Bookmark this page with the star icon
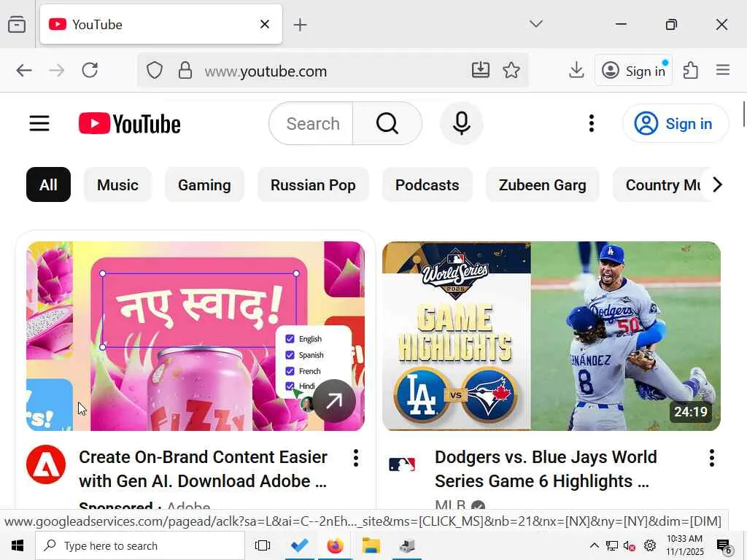747x560 pixels. tap(511, 71)
